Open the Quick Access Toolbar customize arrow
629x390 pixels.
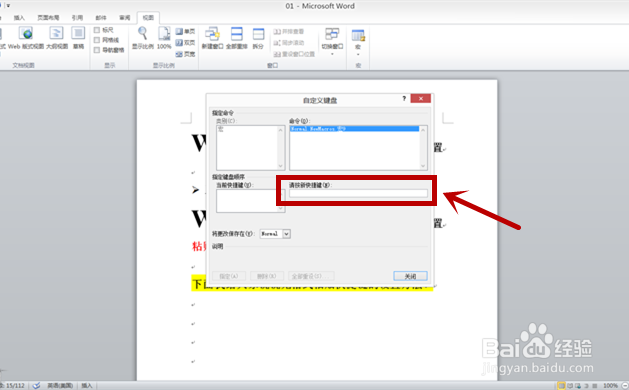click(8, 6)
